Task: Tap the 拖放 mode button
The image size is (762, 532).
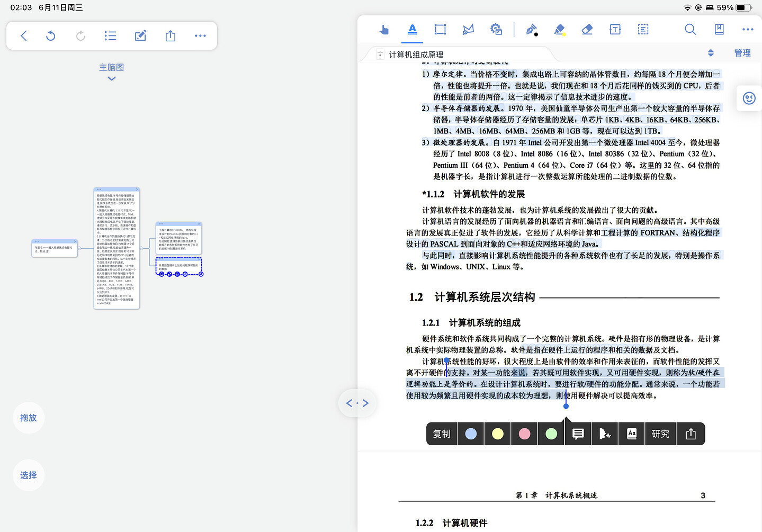Action: click(x=29, y=418)
